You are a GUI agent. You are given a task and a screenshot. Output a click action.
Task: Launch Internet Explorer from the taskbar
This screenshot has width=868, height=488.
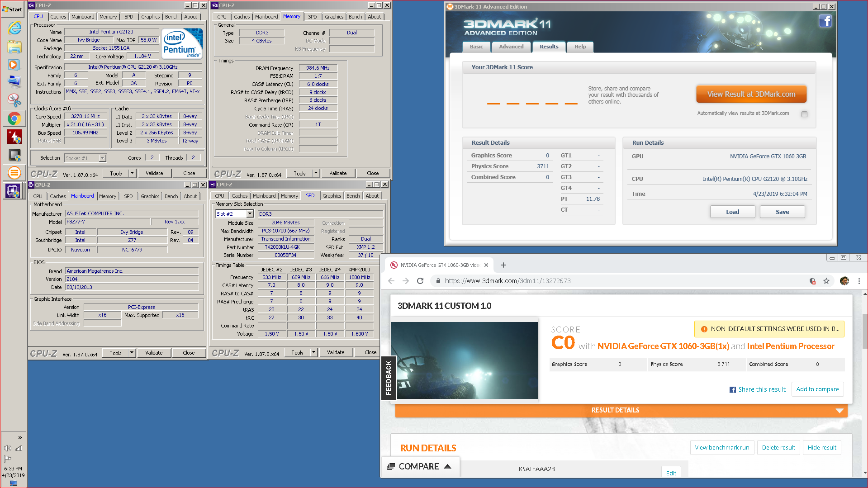click(14, 28)
